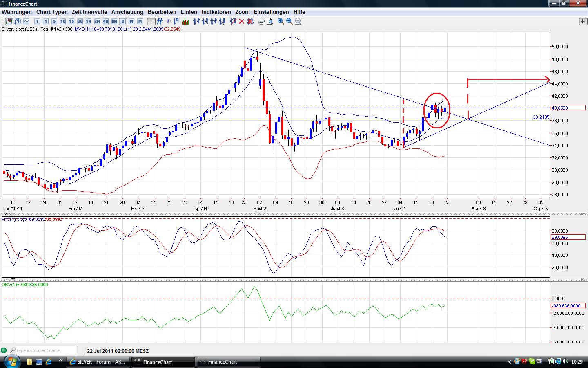Image resolution: width=588 pixels, height=368 pixels.
Task: Open the Linien menu
Action: tap(189, 12)
